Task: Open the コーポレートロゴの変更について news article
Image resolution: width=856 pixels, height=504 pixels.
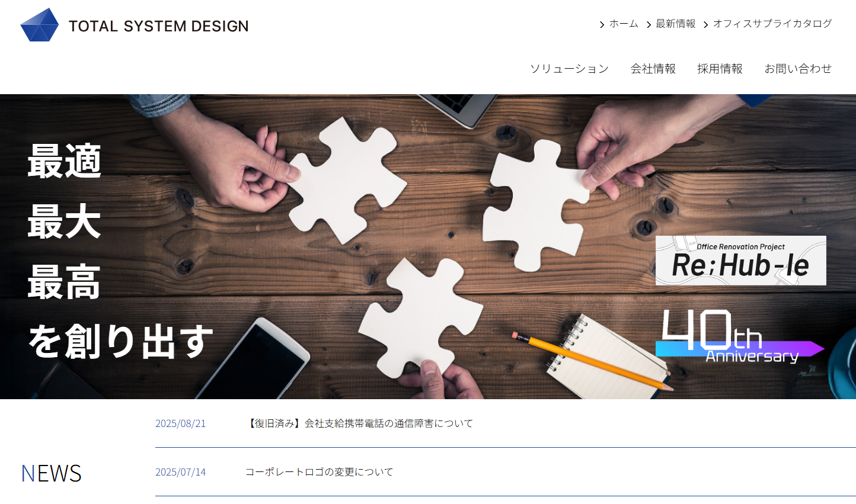Action: pos(320,472)
